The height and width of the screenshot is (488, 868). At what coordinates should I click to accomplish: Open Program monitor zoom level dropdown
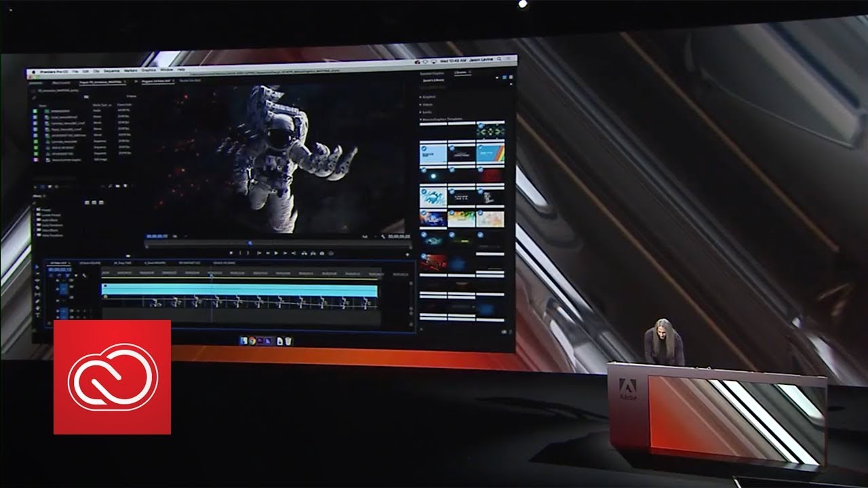coord(181,236)
